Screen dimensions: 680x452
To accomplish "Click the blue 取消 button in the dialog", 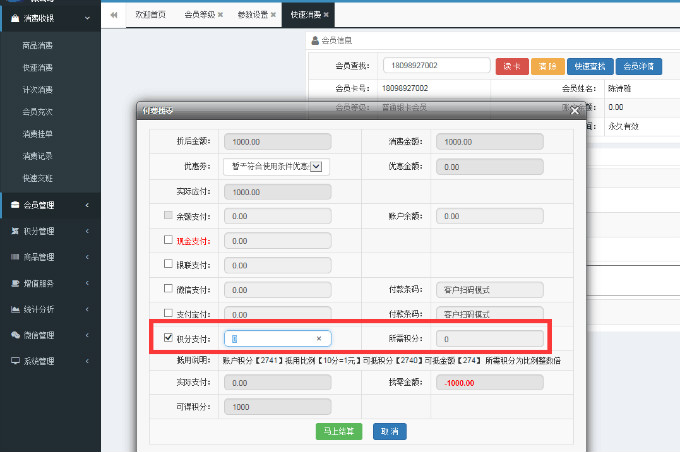I will (x=389, y=431).
